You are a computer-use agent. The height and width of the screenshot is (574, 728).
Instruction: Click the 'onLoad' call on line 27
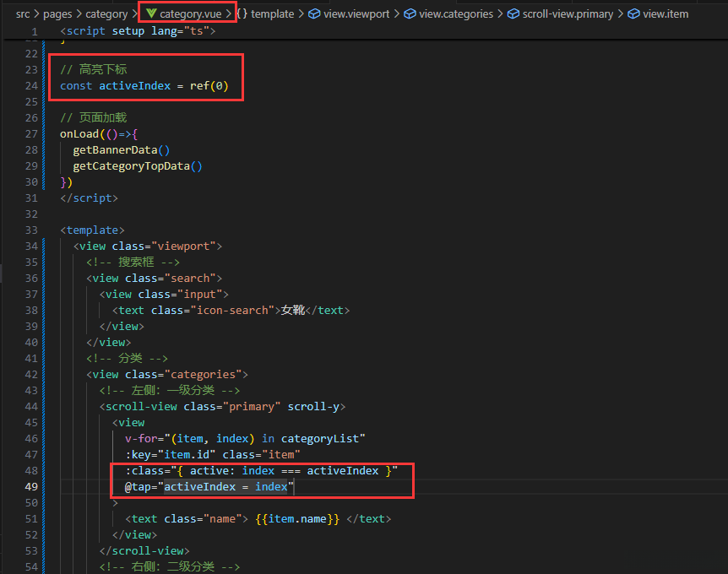coord(79,134)
